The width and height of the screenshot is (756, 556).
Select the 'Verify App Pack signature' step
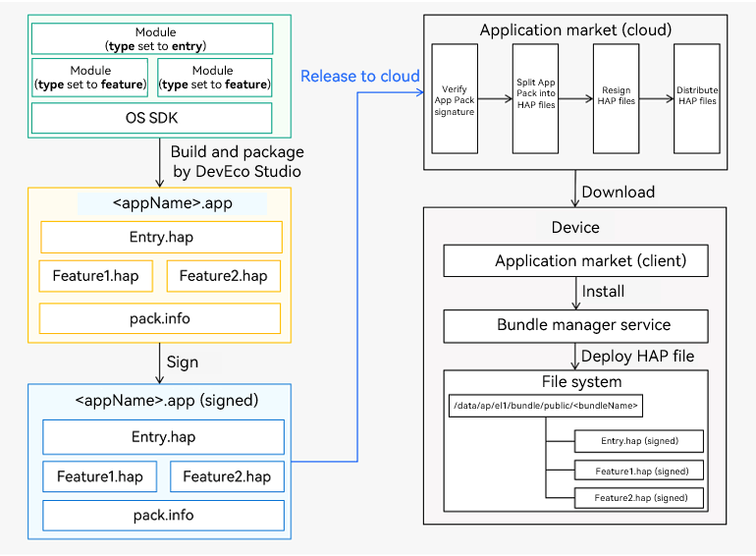coord(455,99)
